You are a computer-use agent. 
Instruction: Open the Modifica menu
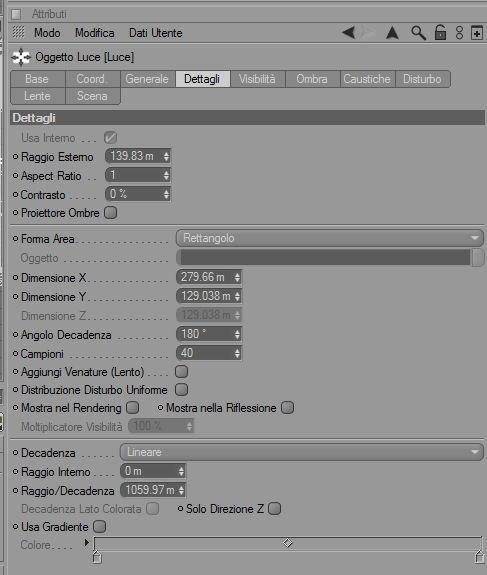95,33
